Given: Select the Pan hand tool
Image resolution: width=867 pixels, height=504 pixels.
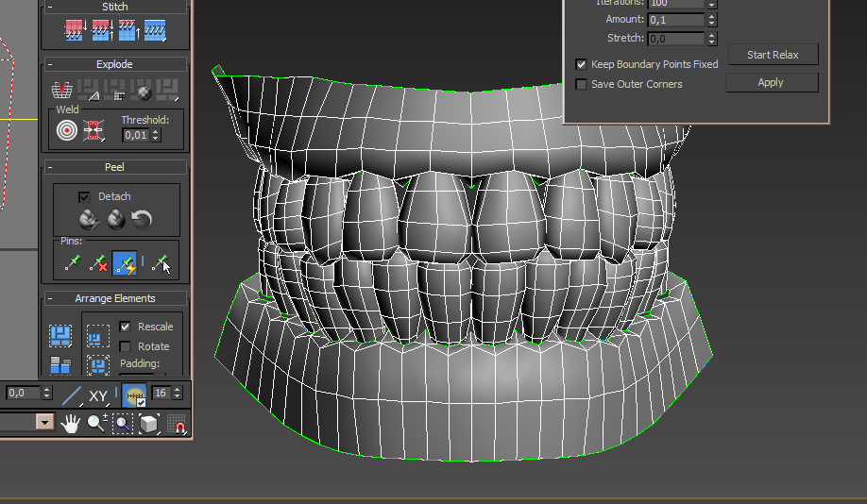Looking at the screenshot, I should point(71,423).
